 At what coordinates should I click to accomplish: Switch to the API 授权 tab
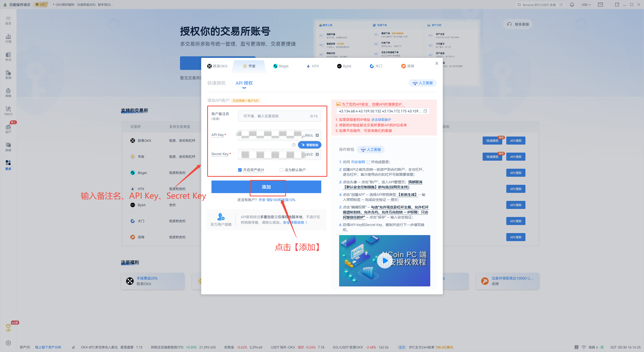click(244, 83)
